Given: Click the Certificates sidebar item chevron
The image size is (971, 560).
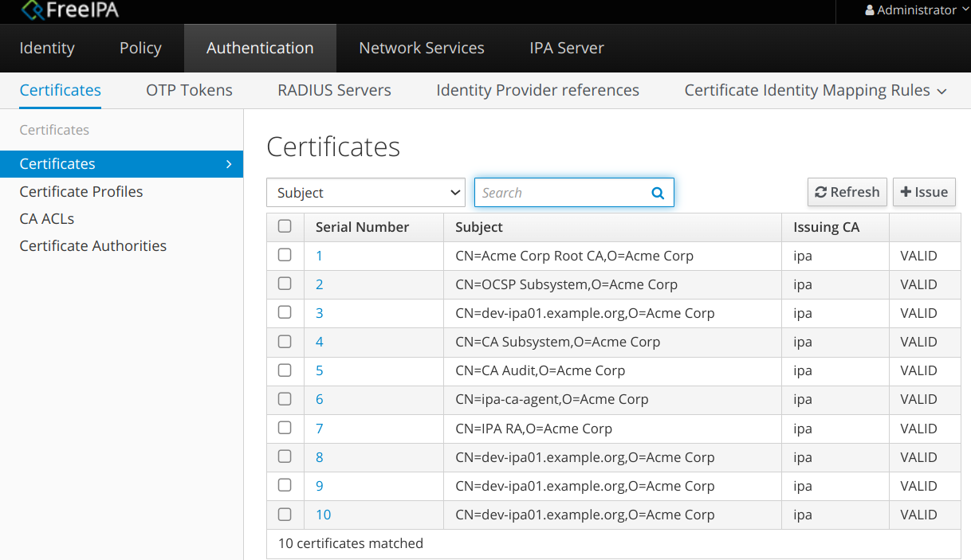Looking at the screenshot, I should (229, 164).
